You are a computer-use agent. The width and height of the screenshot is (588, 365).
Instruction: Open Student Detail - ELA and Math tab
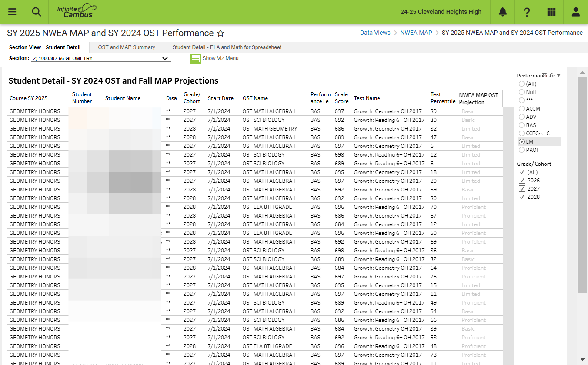click(227, 47)
